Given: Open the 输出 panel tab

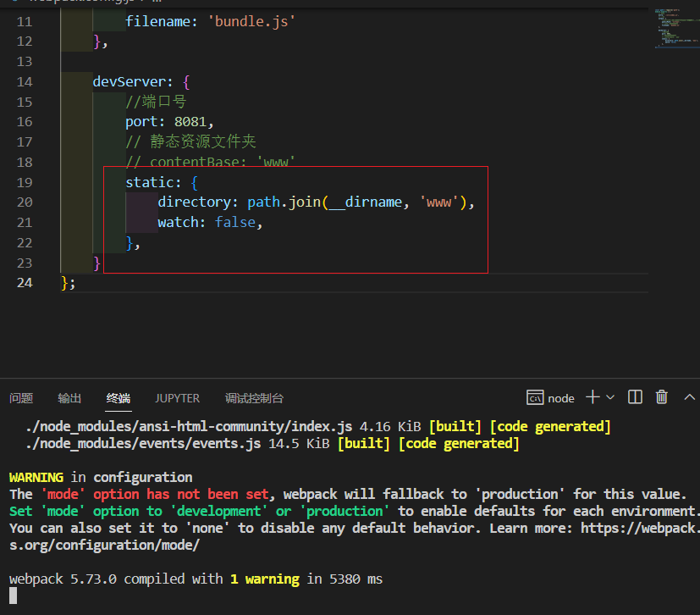Looking at the screenshot, I should pyautogui.click(x=69, y=398).
